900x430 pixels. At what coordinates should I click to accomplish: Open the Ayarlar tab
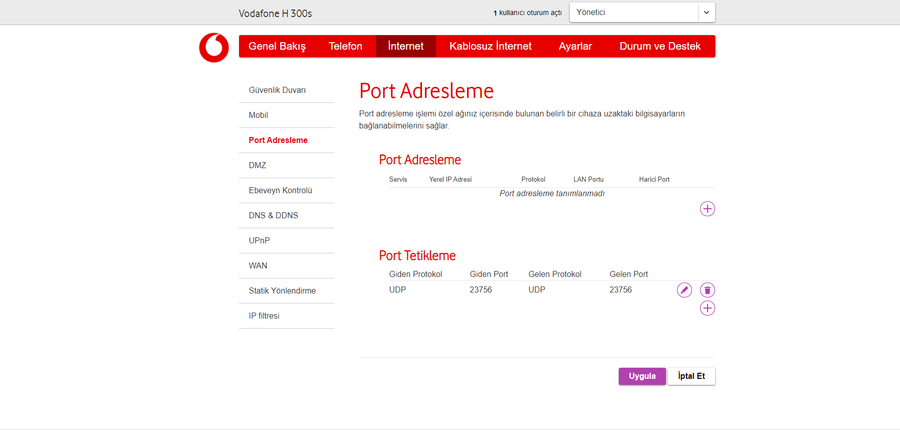tap(575, 46)
